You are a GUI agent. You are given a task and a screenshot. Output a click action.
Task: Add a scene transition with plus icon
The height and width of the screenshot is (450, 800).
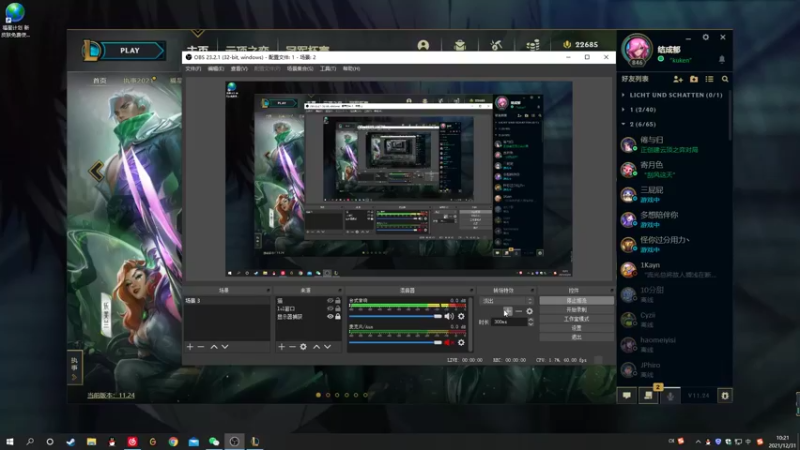tap(508, 311)
